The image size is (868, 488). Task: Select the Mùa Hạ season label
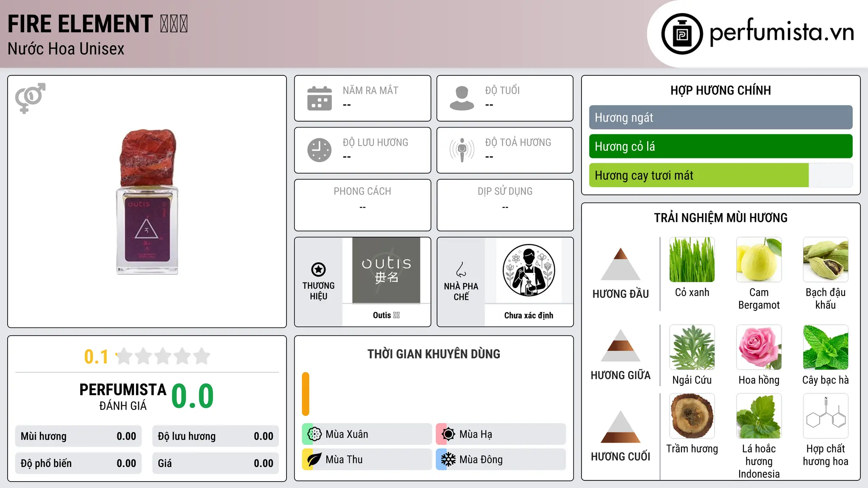(476, 434)
